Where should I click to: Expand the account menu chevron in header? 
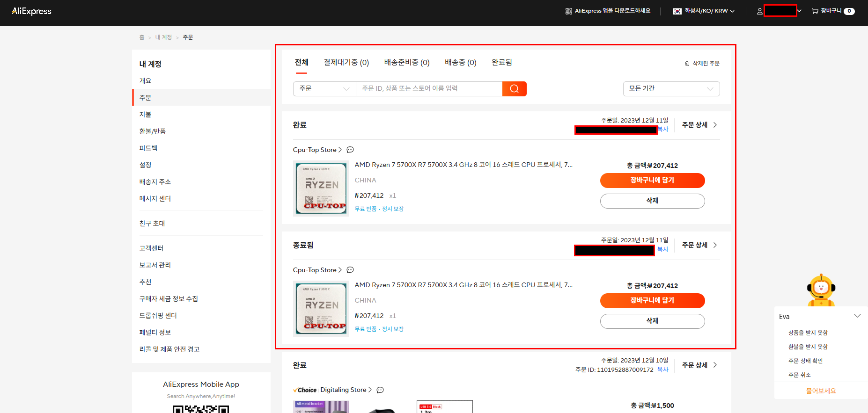[x=799, y=11]
